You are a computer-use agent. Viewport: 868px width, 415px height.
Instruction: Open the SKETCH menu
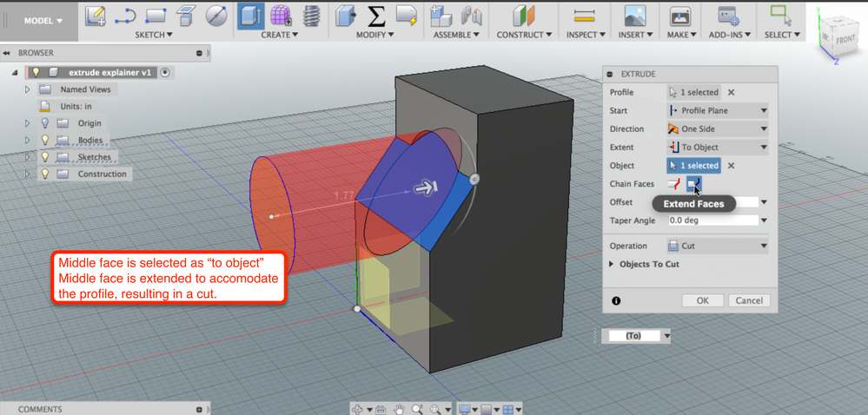click(154, 35)
